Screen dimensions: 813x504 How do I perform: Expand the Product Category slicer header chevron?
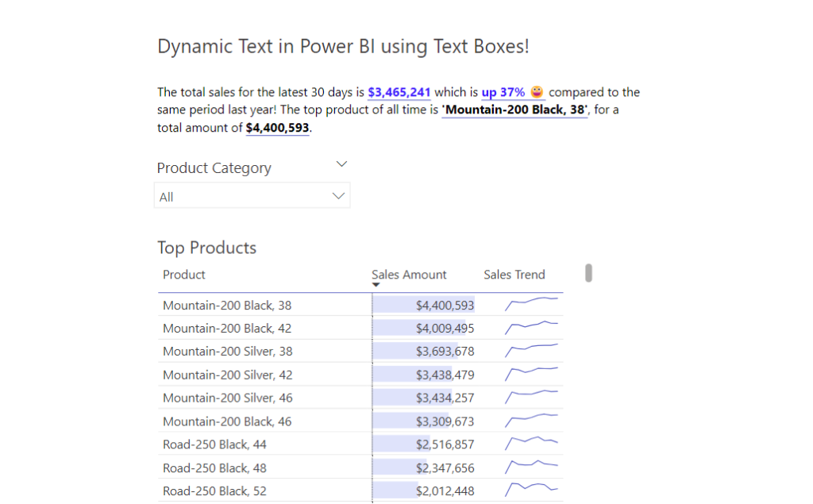[x=342, y=164]
